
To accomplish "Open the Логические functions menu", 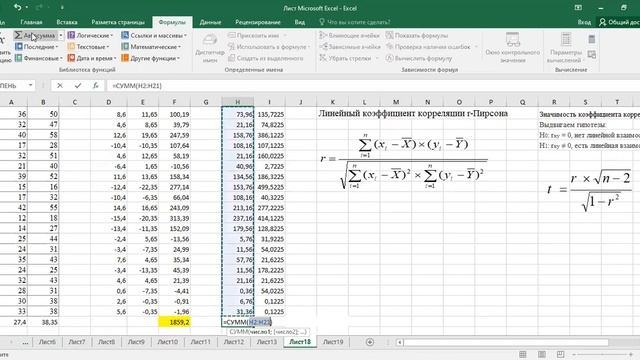I will coord(91,36).
